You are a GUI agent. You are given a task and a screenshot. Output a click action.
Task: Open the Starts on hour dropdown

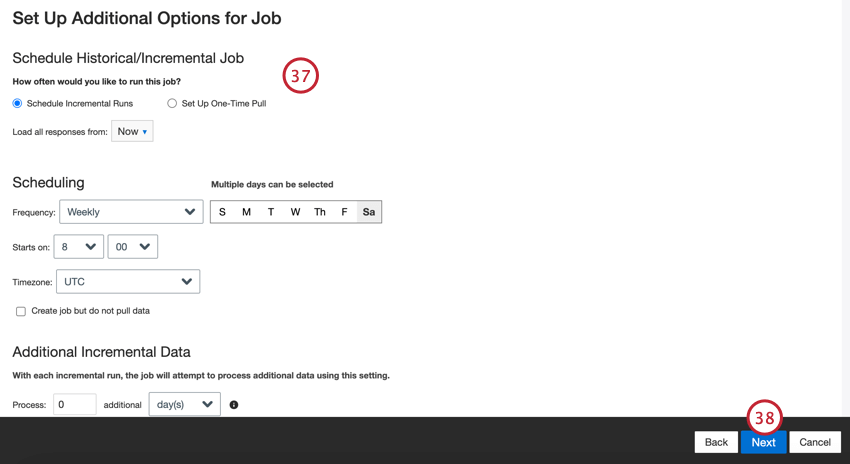79,247
